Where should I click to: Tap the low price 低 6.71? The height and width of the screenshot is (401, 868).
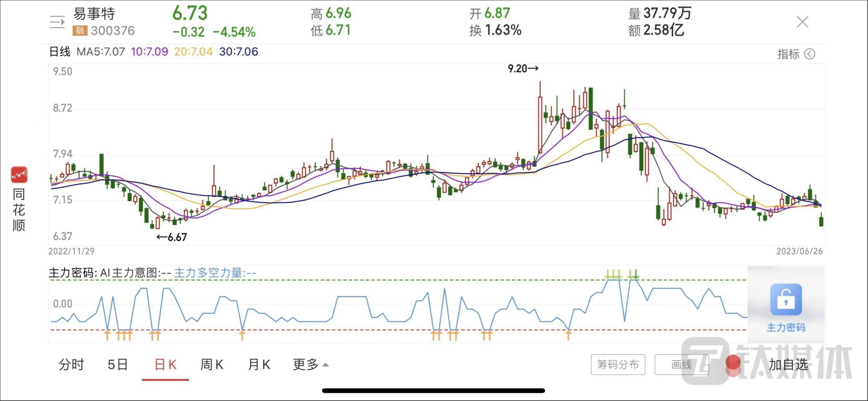coord(331,31)
